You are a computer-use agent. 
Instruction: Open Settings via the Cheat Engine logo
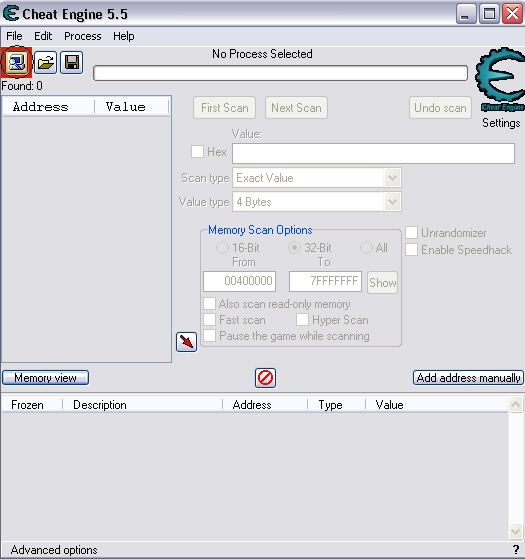500,80
